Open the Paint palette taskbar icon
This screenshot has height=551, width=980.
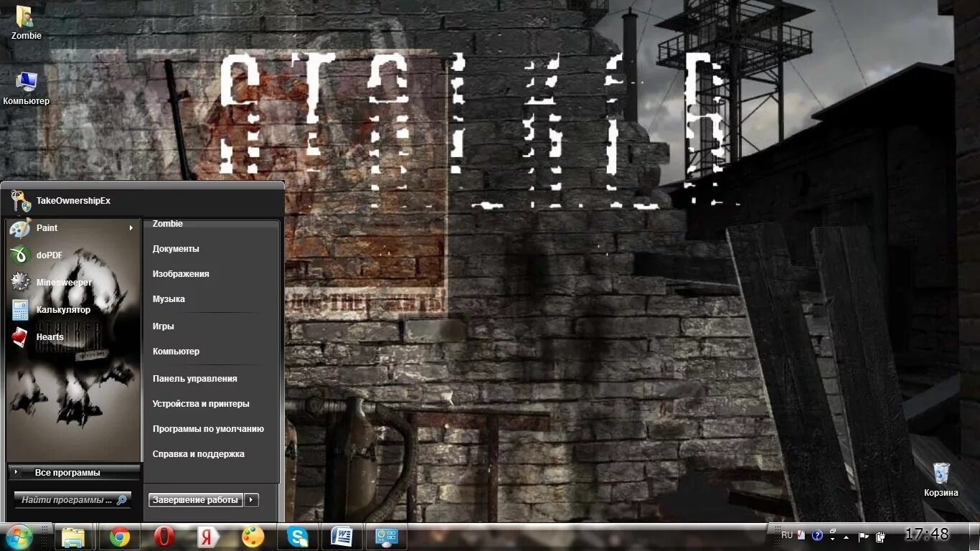[x=253, y=537]
